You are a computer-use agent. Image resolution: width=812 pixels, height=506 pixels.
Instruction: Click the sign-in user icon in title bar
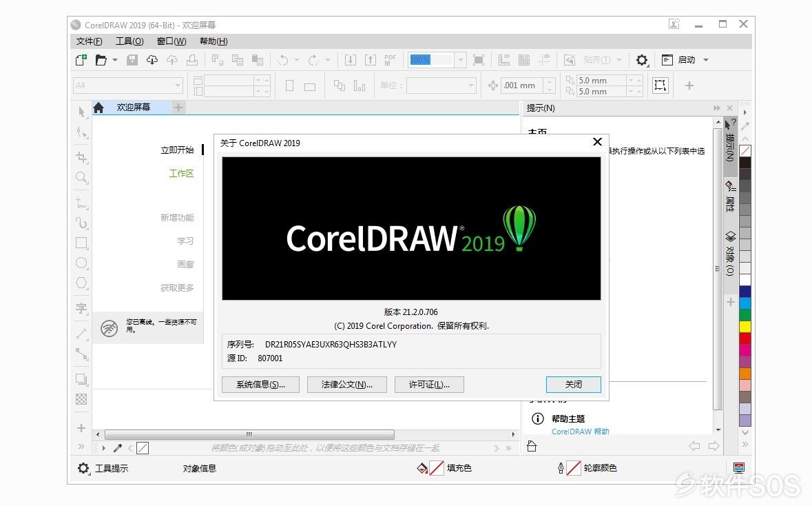(x=674, y=24)
